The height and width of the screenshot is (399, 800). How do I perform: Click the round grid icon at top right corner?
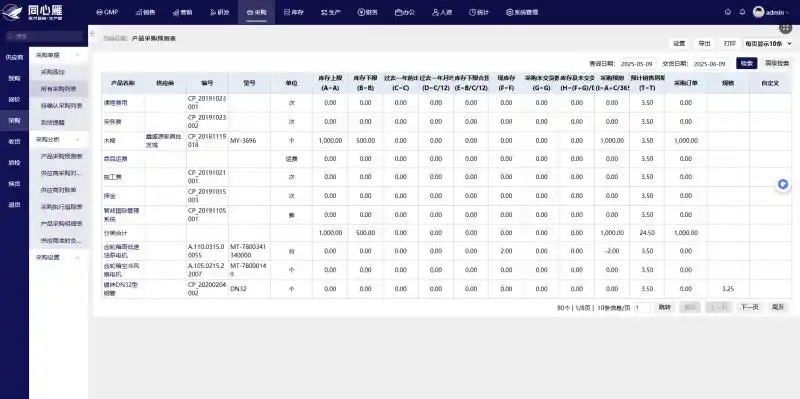tap(786, 28)
